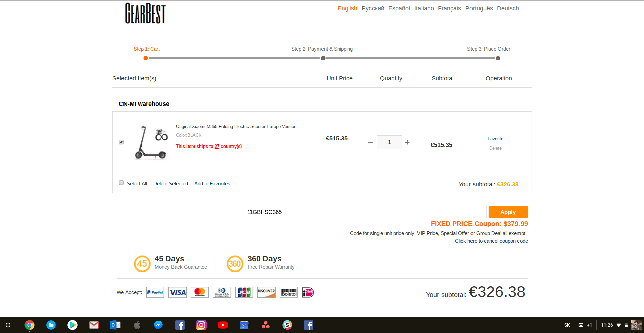This screenshot has height=333, width=644.
Task: Click the Wi-Fi status icon
Action: click(x=619, y=325)
